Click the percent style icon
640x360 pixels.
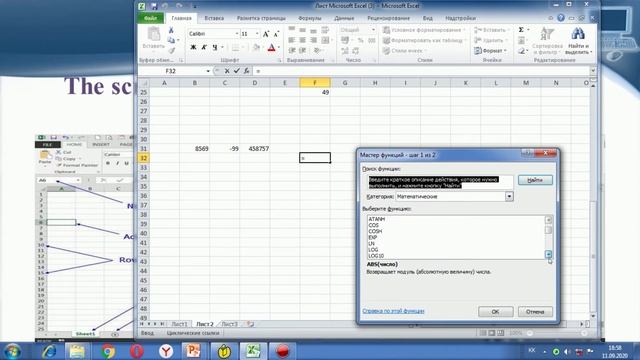(x=360, y=40)
